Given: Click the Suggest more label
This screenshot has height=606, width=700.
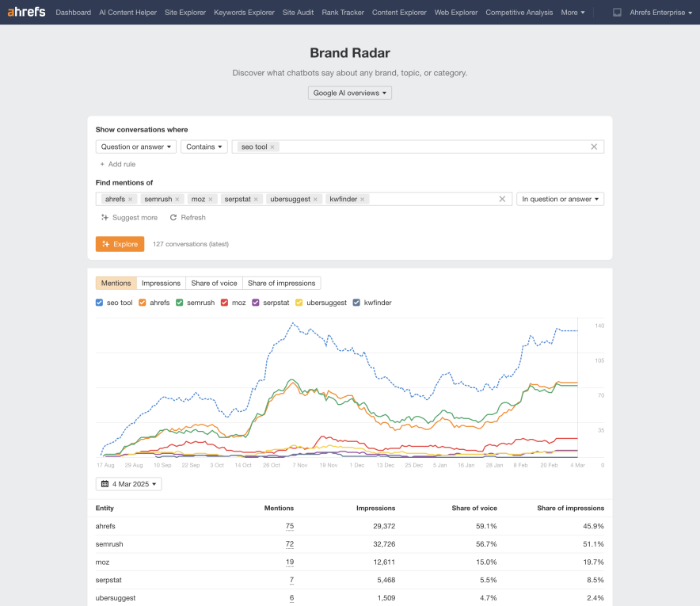Looking at the screenshot, I should tap(135, 218).
